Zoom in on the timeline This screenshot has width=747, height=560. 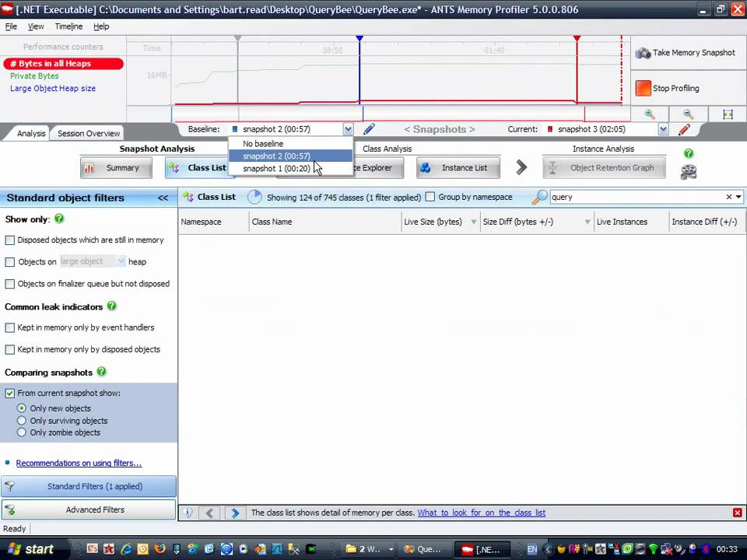pos(649,114)
